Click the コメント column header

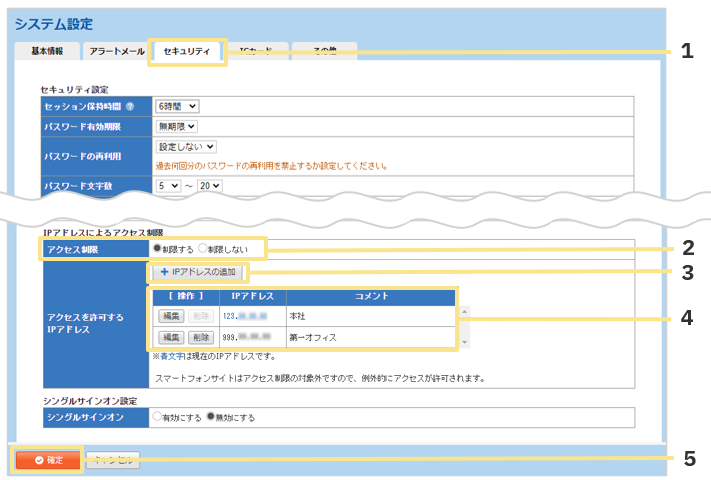[371, 296]
